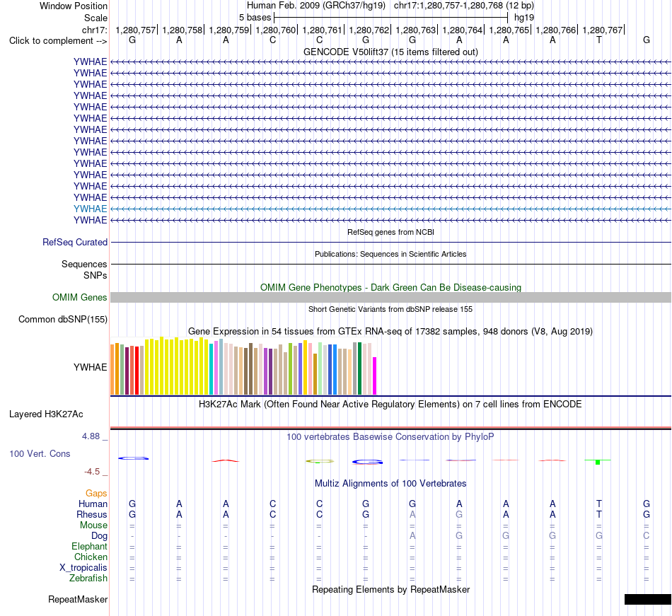Click the "Layered H3K27Ac" track label
The height and width of the screenshot is (616, 672).
(x=46, y=414)
